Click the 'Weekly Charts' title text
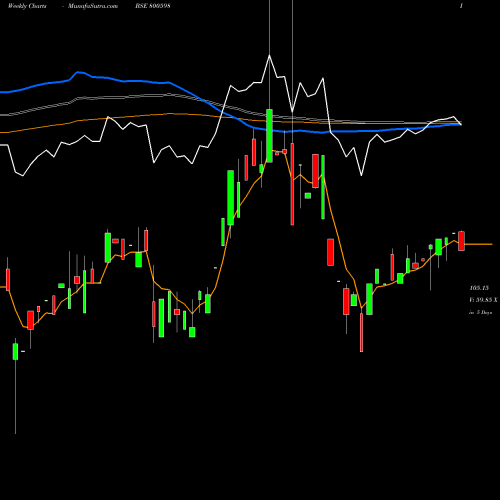500x500 pixels. click(x=27, y=6)
